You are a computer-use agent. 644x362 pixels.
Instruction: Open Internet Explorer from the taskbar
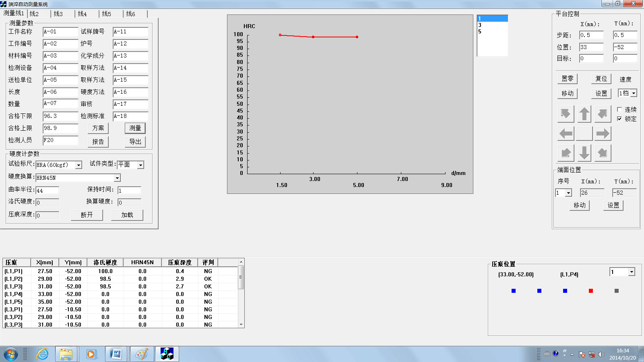point(42,354)
